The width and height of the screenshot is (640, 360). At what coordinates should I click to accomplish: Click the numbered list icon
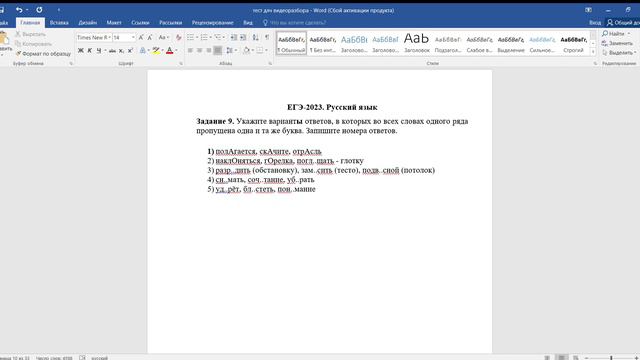tap(204, 38)
